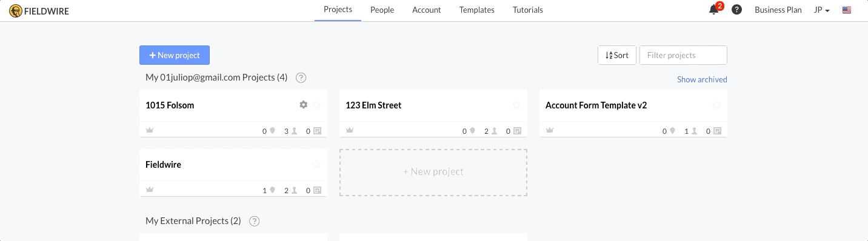Image resolution: width=868 pixels, height=241 pixels.
Task: Click the people icon on 123 Elm Street card
Action: (x=494, y=130)
